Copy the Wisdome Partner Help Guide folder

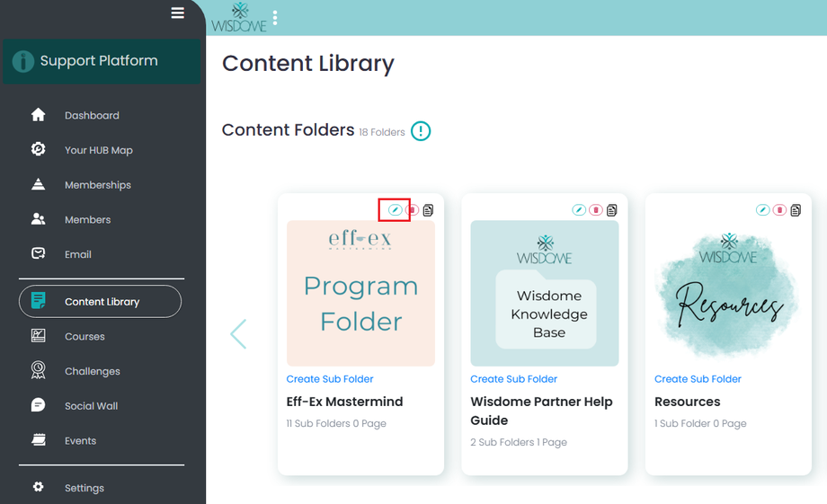tap(612, 210)
